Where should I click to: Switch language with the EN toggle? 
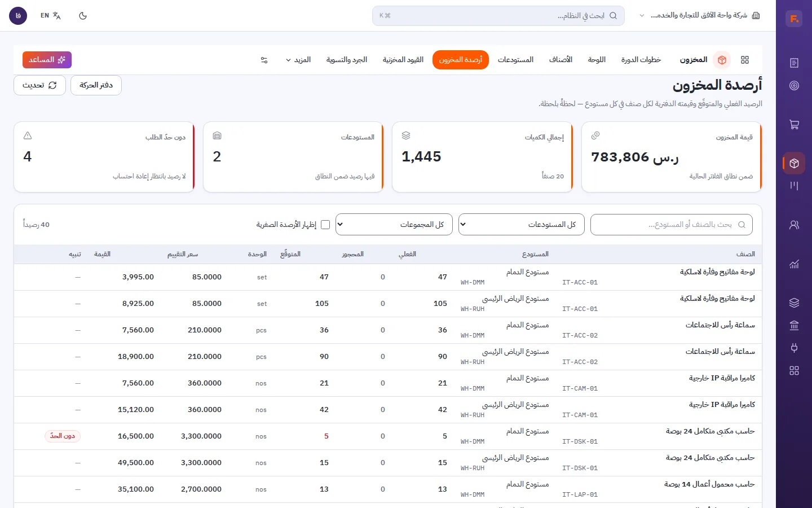coord(50,16)
